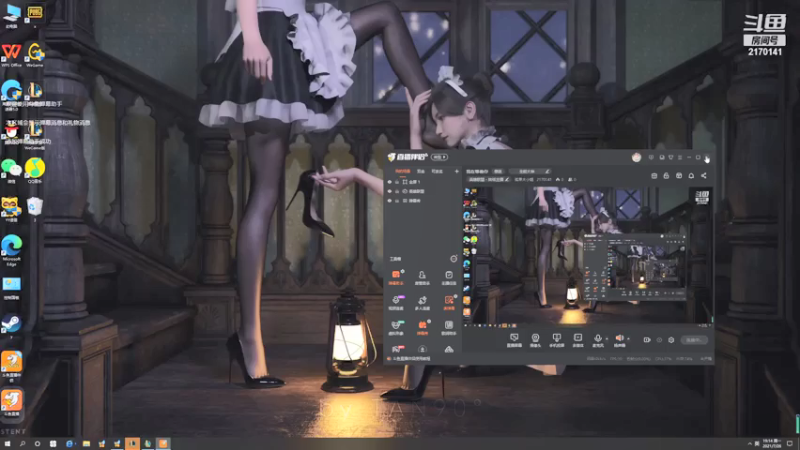This screenshot has width=800, height=450.
Task: Open Microsoft Edge desktop shortcut
Action: pyautogui.click(x=11, y=250)
